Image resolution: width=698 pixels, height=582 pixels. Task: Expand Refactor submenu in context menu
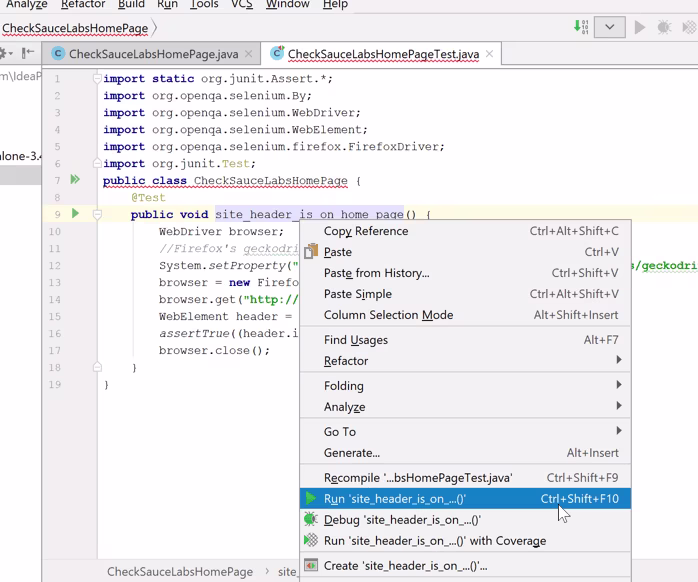465,361
